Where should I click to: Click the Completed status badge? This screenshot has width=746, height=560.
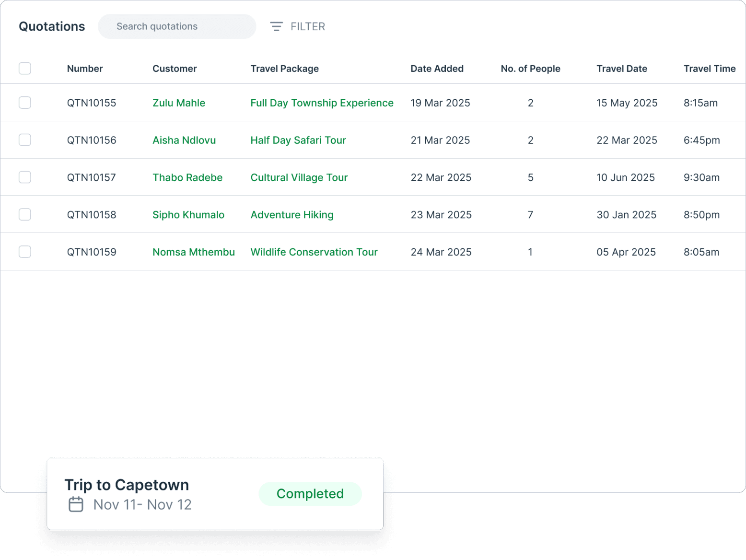(310, 493)
